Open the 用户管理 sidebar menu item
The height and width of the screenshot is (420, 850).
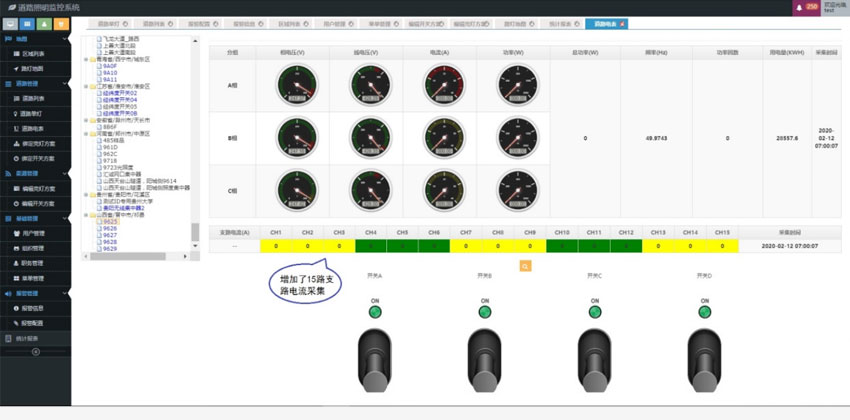(x=34, y=233)
